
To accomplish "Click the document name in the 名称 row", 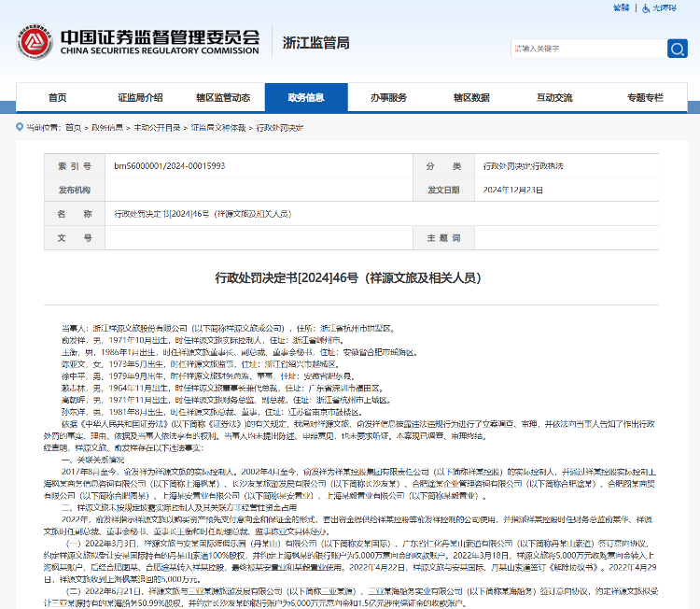I will [203, 214].
